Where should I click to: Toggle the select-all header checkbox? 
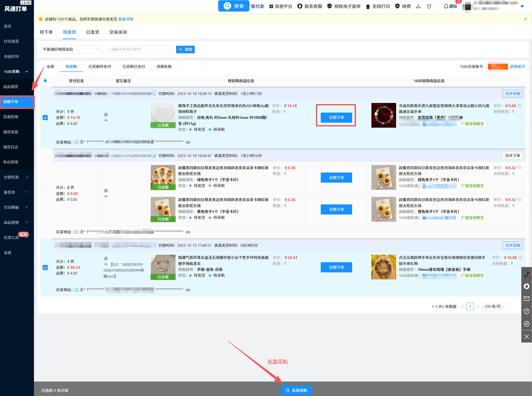(x=45, y=81)
